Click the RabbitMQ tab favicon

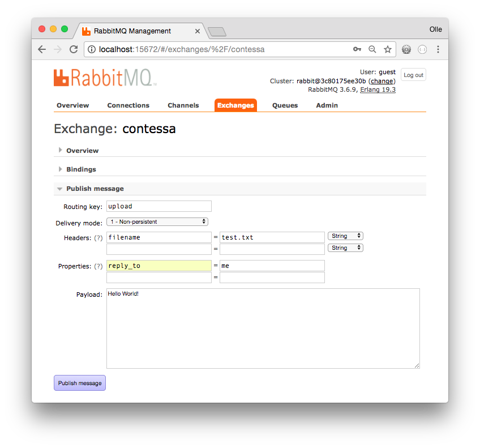point(87,31)
